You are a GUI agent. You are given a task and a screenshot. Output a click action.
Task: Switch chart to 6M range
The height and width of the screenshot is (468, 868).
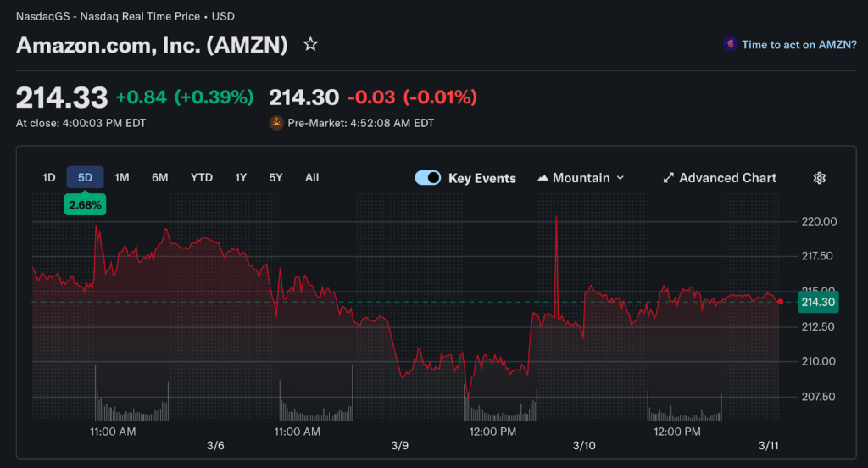(x=160, y=178)
